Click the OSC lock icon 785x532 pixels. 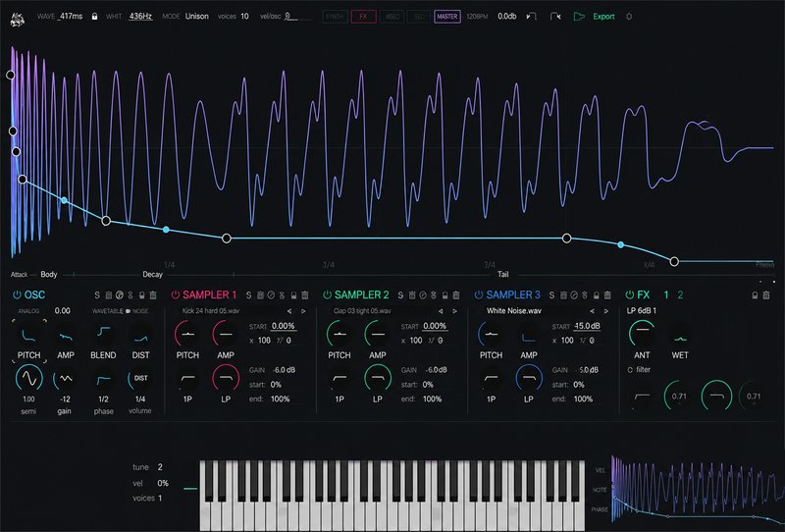tap(141, 295)
